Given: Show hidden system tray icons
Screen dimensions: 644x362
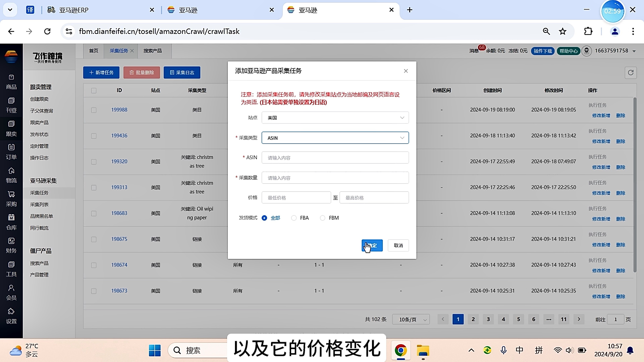Looking at the screenshot, I should 471,350.
